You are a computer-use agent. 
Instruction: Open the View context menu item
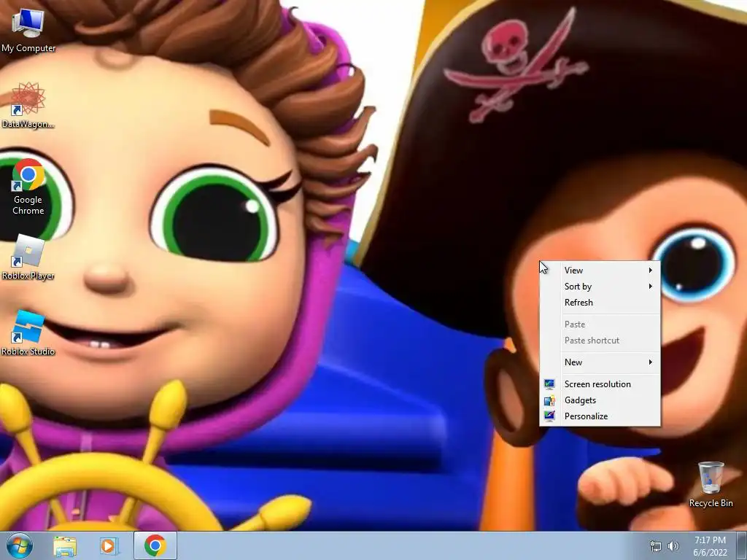pyautogui.click(x=600, y=270)
